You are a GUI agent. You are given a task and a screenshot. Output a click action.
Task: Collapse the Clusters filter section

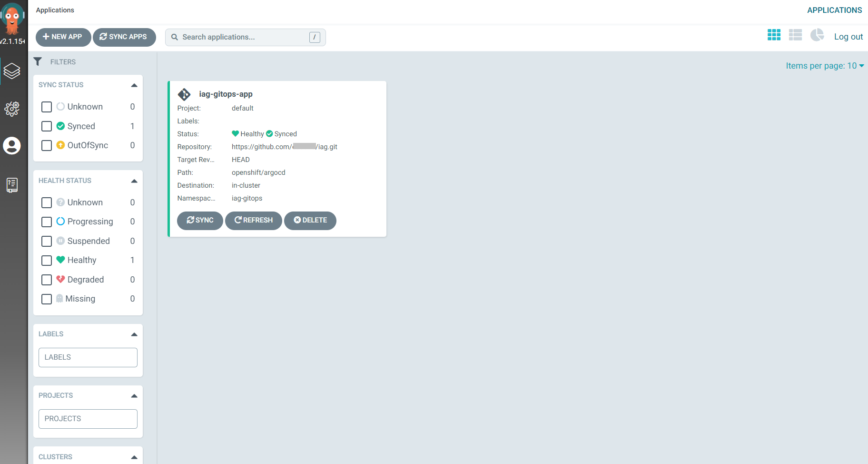click(134, 457)
